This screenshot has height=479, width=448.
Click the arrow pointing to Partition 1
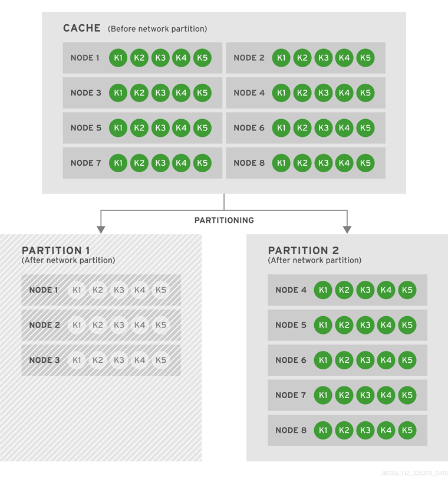(x=101, y=227)
